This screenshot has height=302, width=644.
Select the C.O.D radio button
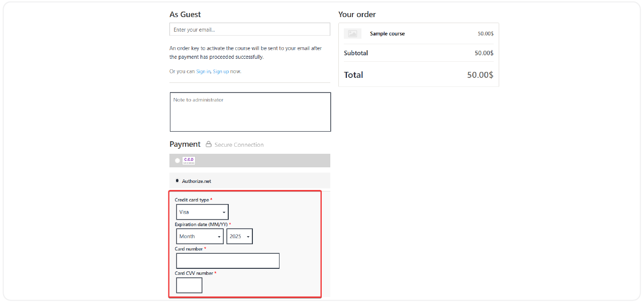(x=176, y=160)
